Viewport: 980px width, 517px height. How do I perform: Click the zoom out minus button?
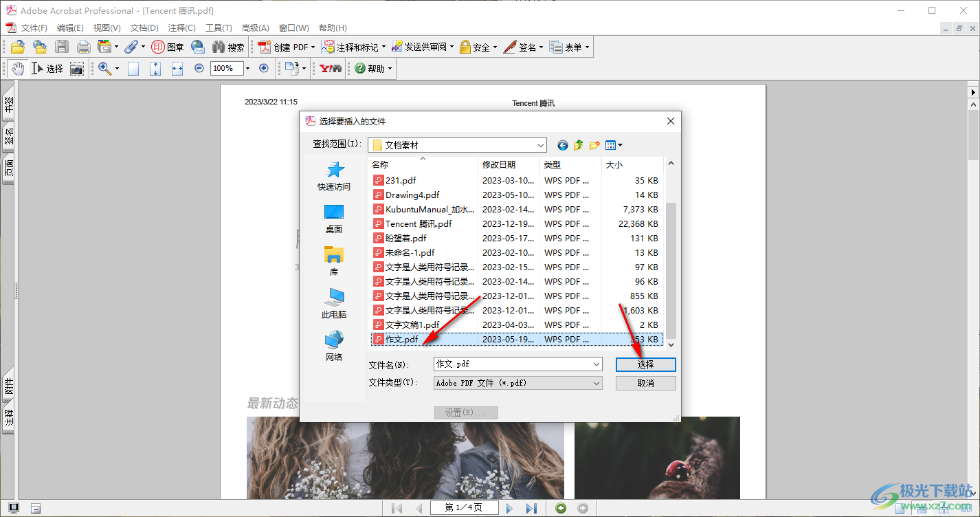(x=199, y=68)
